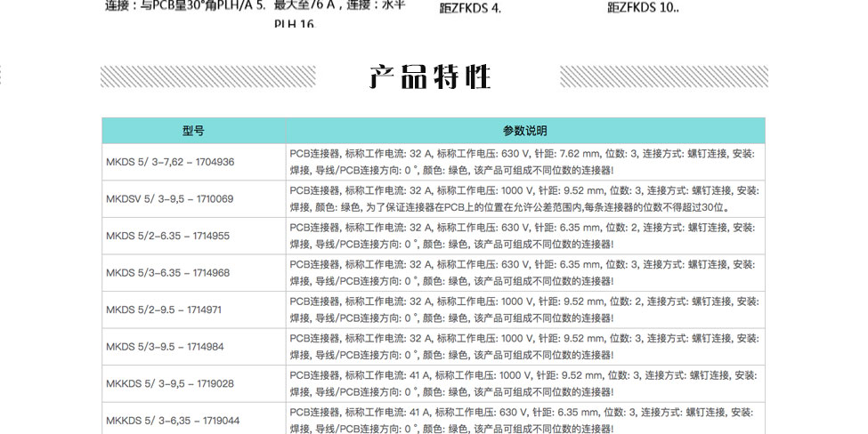Click parameter description for the 1714955 row
The height and width of the screenshot is (434, 868).
coord(523,236)
